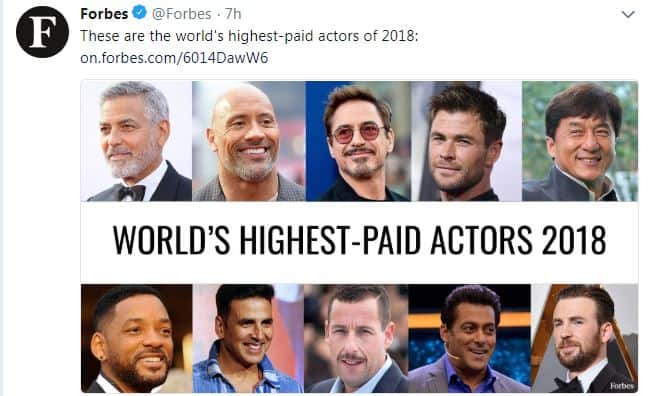Click photo of gray-haired man in bow tie

pyautogui.click(x=136, y=141)
